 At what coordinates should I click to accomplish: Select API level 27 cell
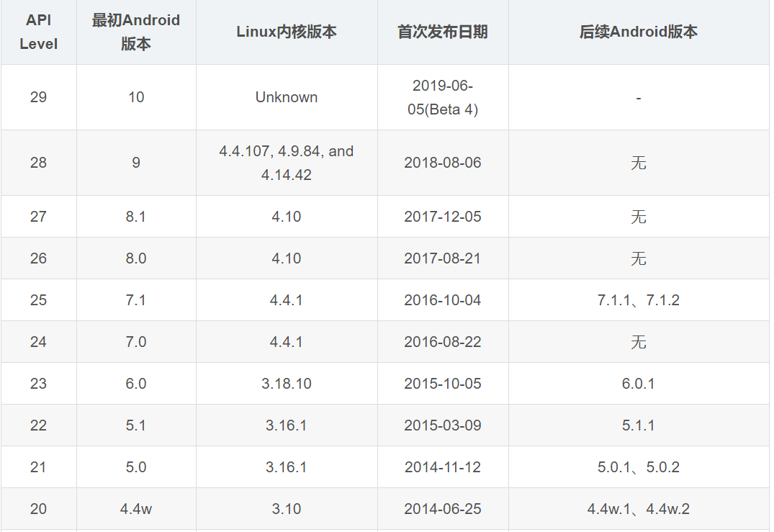38,217
